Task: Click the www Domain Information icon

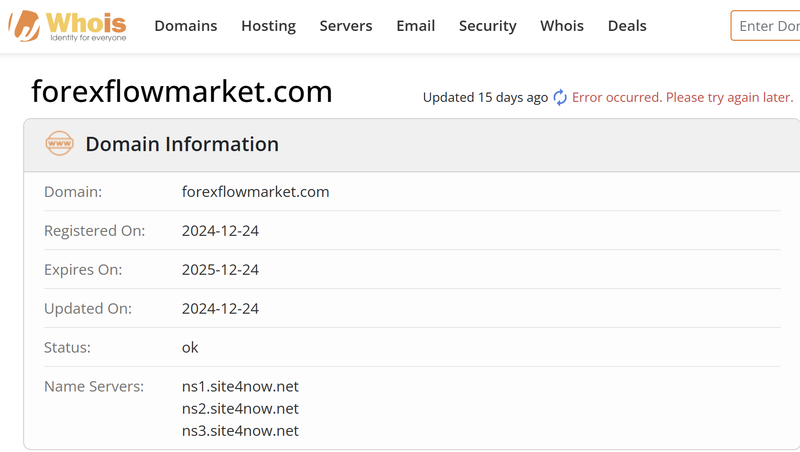Action: [x=59, y=143]
